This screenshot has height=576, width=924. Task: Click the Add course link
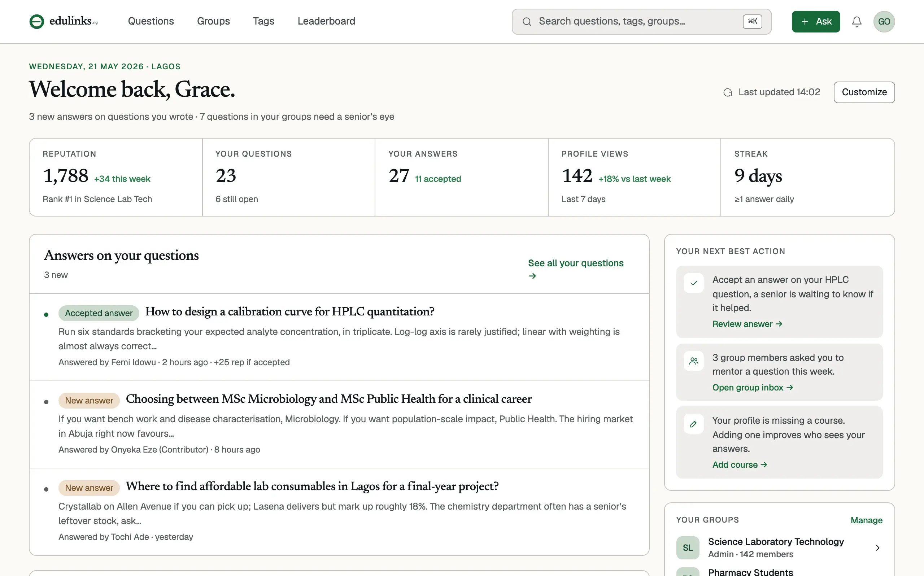pyautogui.click(x=740, y=465)
